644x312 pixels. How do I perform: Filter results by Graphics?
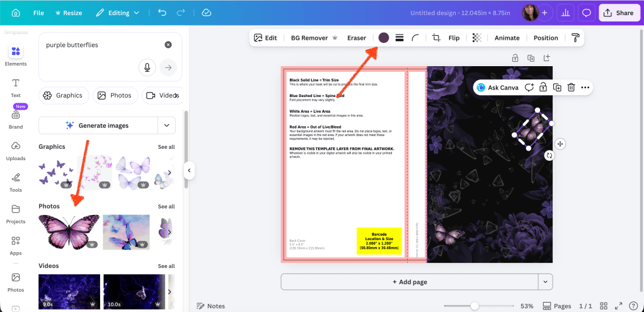64,95
